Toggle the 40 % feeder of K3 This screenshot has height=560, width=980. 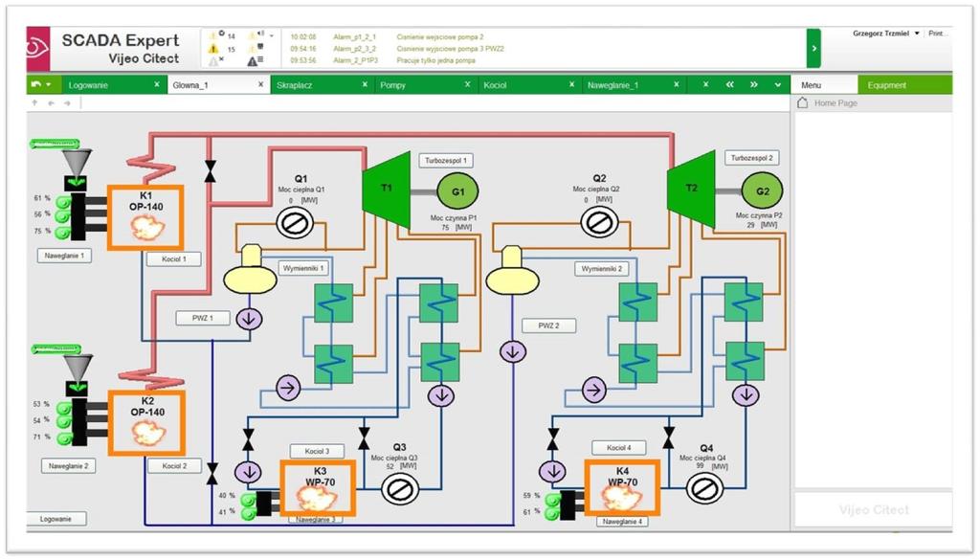[248, 500]
